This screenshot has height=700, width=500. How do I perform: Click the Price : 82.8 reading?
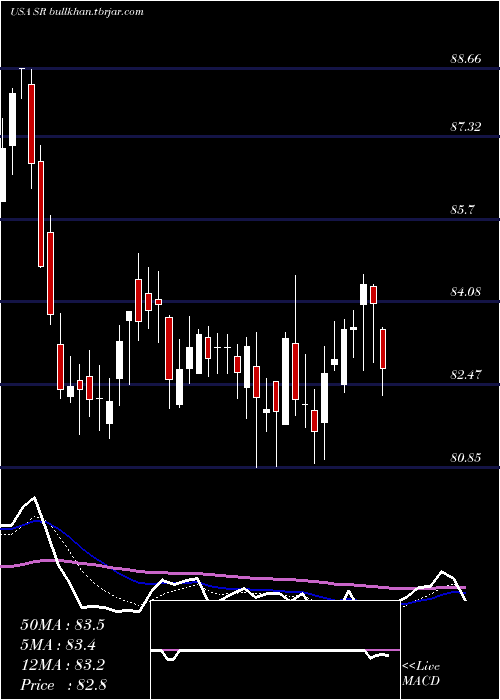click(63, 685)
